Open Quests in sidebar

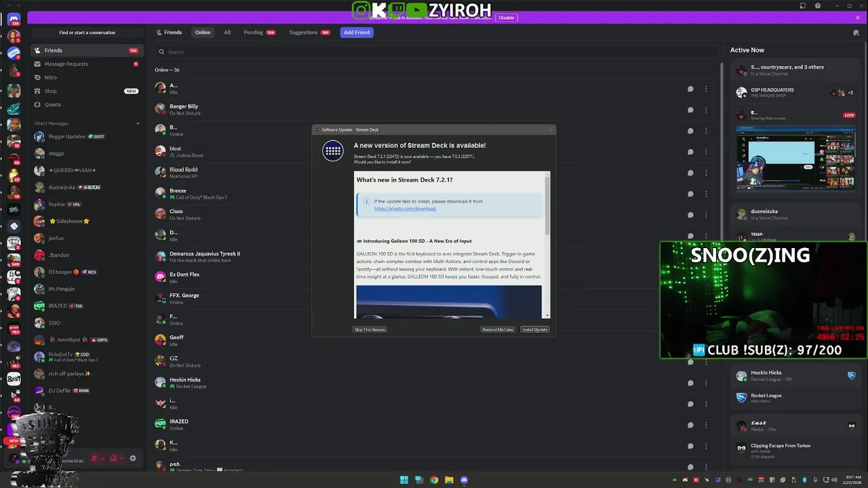click(86, 104)
